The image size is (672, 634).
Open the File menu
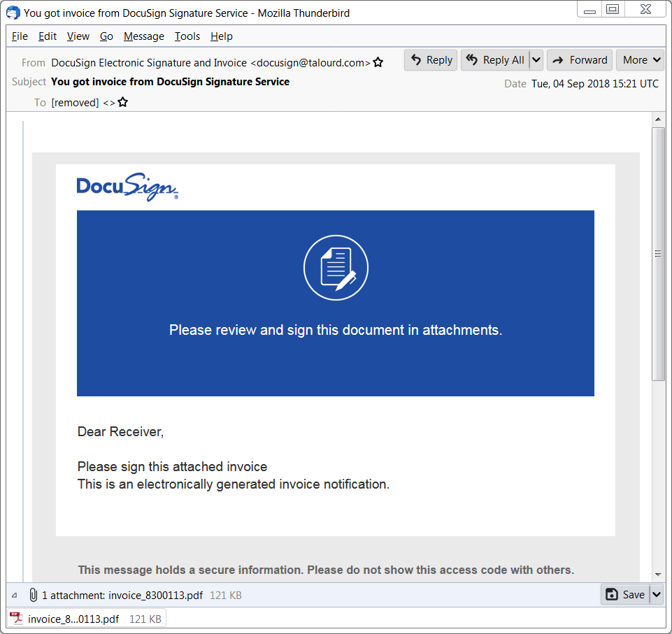(x=20, y=36)
